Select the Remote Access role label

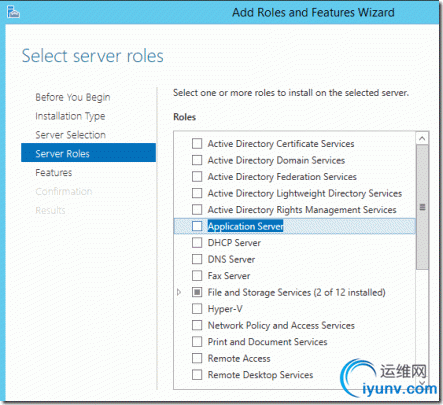click(x=239, y=359)
